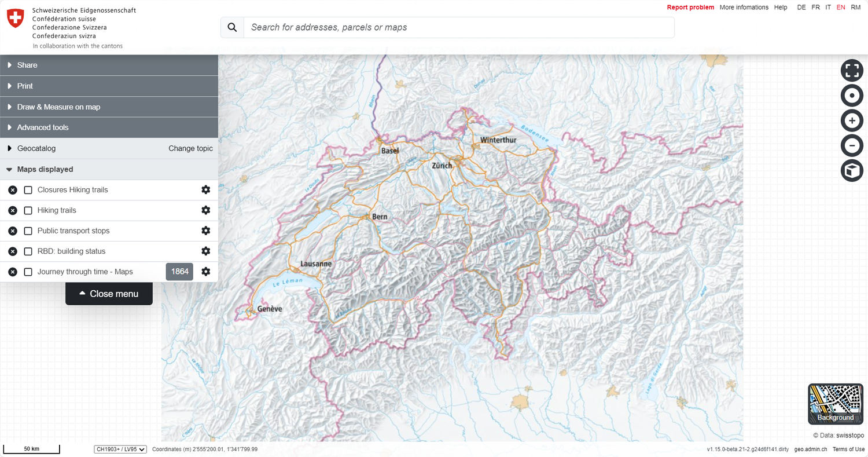Zoom out with the minus icon
This screenshot has width=868, height=457.
tap(852, 146)
